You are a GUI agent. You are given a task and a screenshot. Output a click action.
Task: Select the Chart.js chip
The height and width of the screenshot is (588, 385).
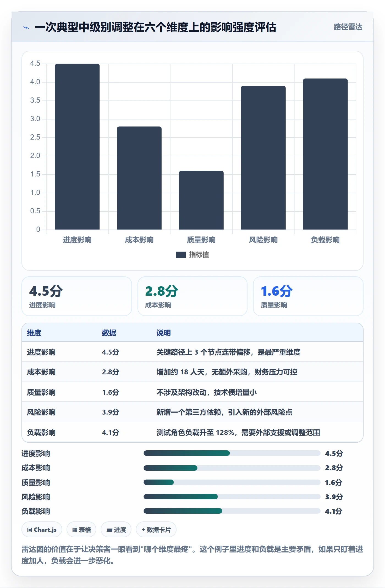(42, 530)
